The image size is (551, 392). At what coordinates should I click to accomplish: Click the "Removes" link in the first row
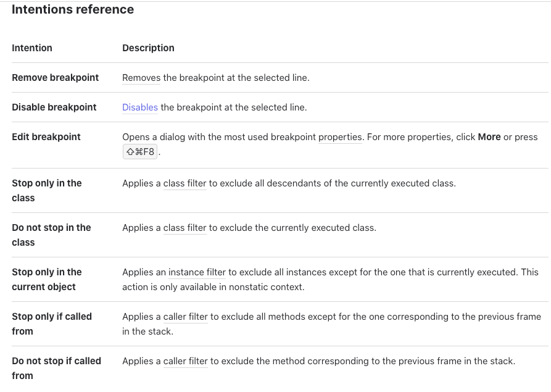tap(141, 78)
